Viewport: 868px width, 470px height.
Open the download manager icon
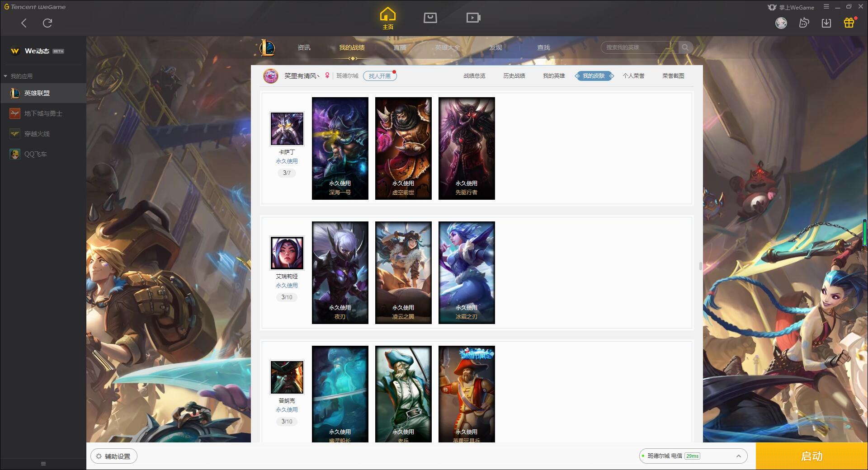click(x=826, y=23)
